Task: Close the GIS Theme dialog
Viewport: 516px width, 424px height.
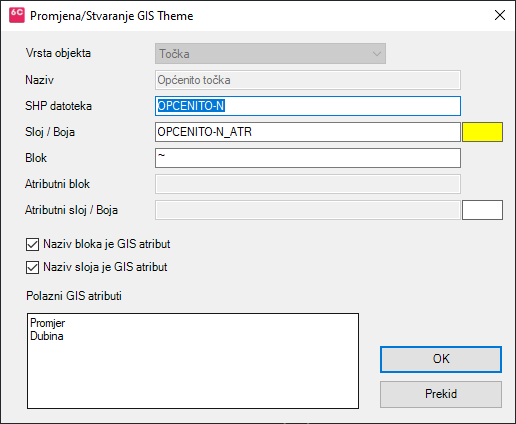Action: point(500,15)
